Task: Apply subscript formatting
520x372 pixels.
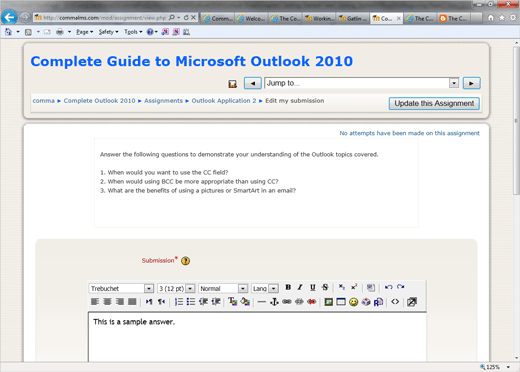Action: pyautogui.click(x=342, y=287)
